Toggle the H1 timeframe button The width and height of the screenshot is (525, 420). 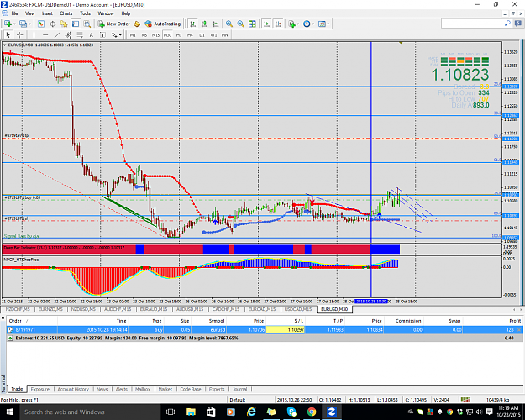[179, 34]
